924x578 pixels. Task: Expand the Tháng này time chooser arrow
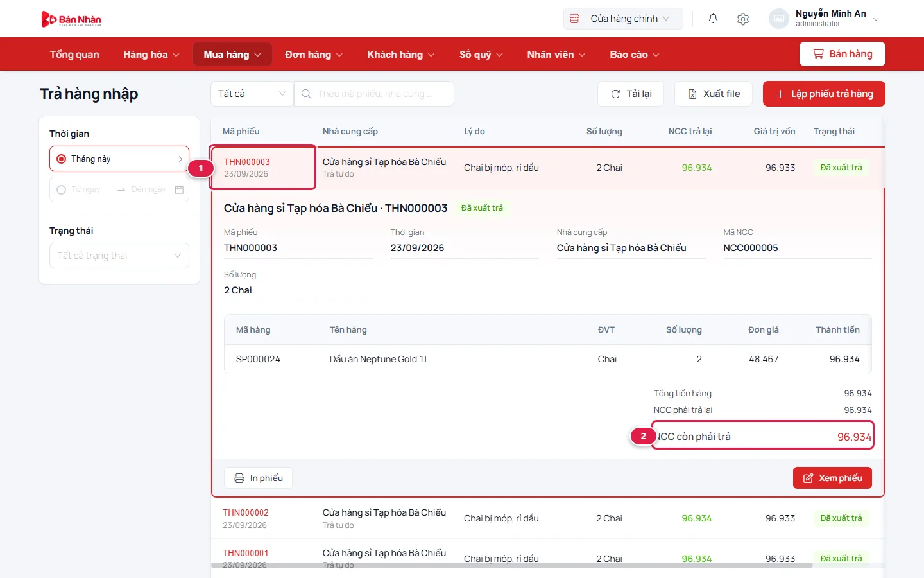(x=180, y=159)
